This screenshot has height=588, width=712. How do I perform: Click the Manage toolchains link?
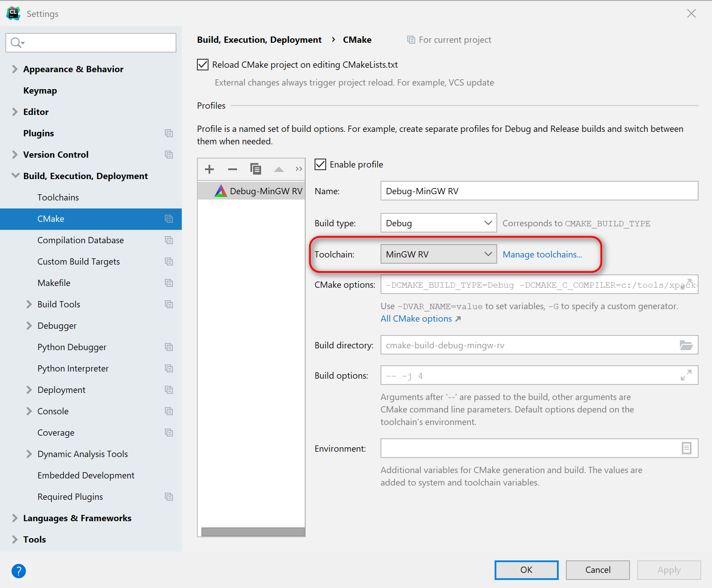[x=542, y=254]
